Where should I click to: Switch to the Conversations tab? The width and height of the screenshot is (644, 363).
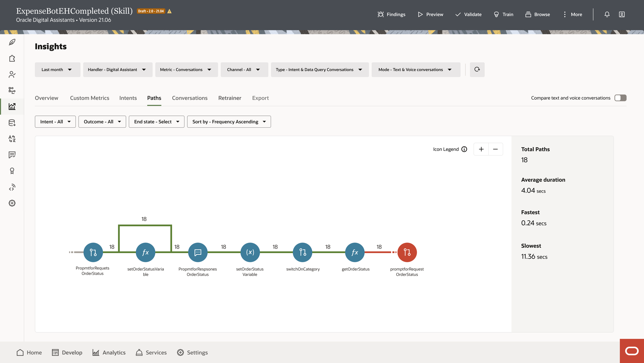(x=190, y=98)
